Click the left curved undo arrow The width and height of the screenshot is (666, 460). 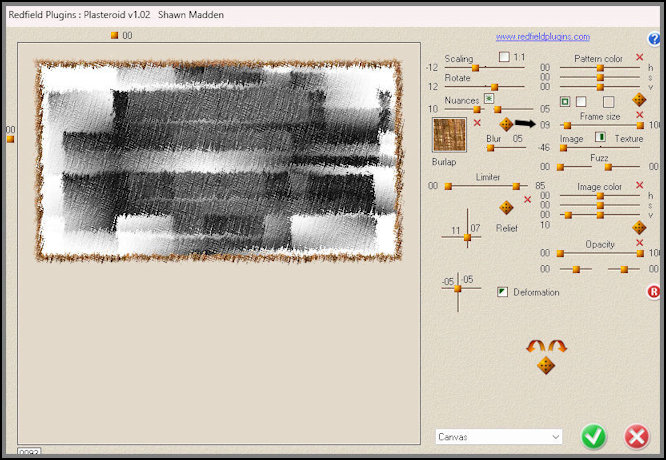coord(536,346)
